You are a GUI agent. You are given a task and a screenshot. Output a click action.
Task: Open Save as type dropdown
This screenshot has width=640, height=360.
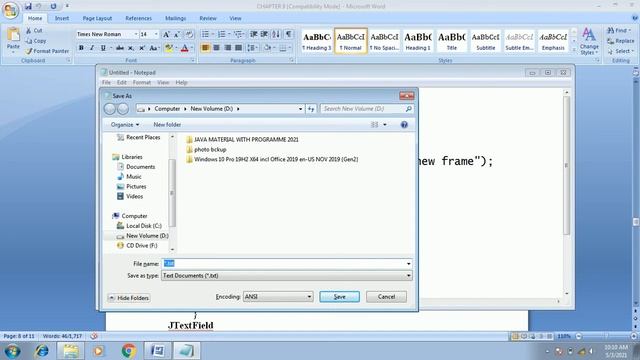click(287, 276)
